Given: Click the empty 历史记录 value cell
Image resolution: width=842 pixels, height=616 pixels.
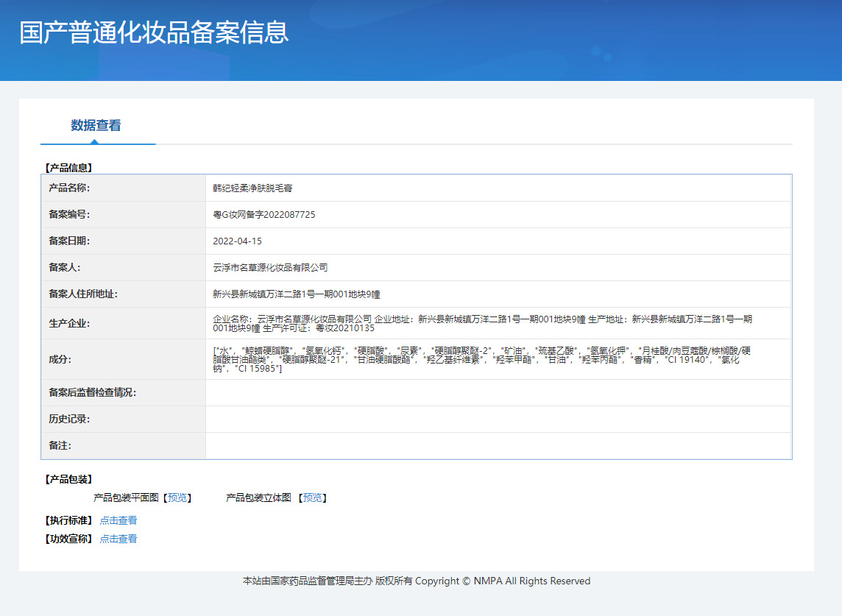Looking at the screenshot, I should [x=498, y=419].
